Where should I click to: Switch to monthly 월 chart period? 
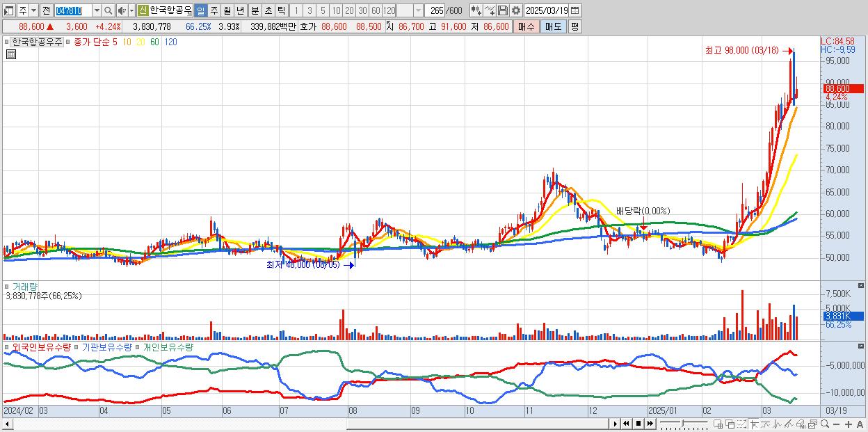coord(227,10)
